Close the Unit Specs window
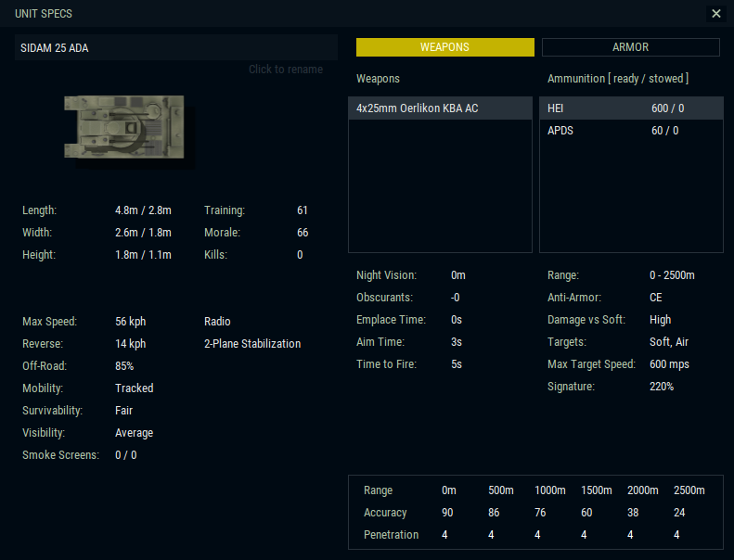734x560 pixels. (715, 14)
